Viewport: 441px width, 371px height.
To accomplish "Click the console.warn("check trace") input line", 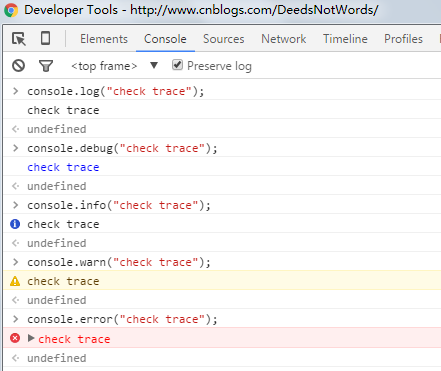I will coord(119,262).
